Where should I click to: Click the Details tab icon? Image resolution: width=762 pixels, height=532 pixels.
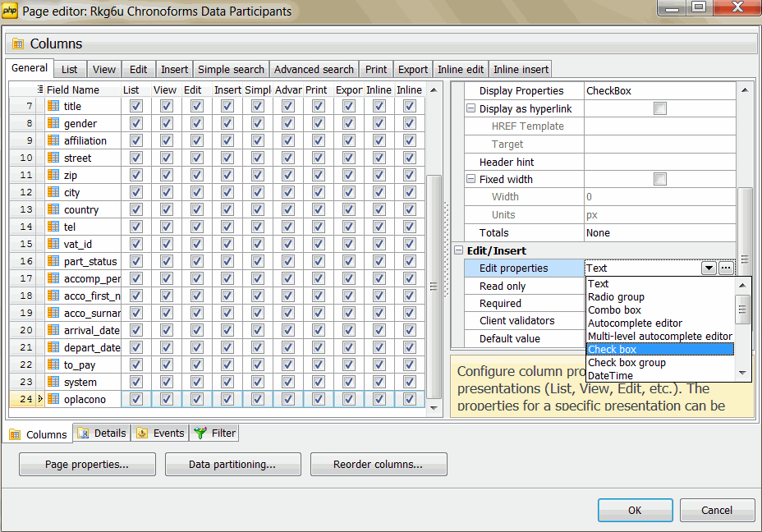point(83,433)
